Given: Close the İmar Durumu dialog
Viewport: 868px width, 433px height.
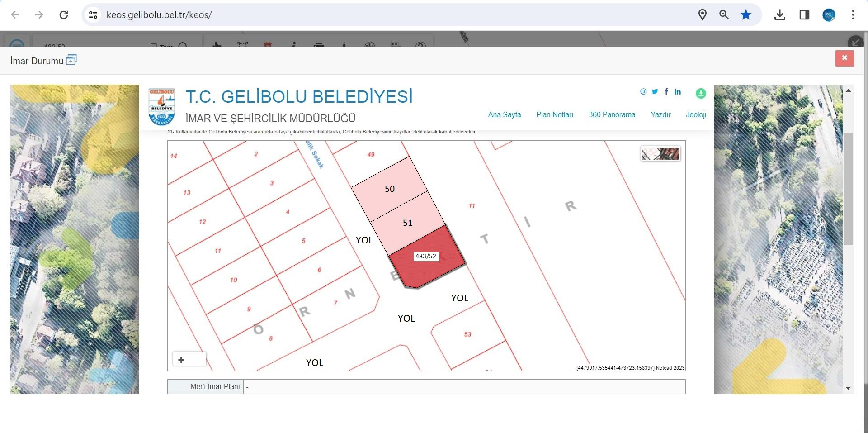Looking at the screenshot, I should 844,58.
